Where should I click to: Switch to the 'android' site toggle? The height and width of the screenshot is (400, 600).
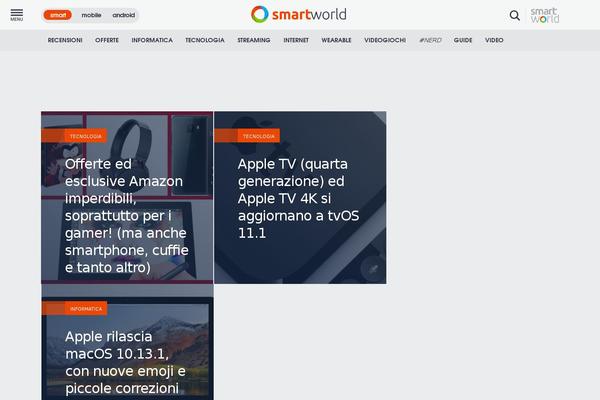[124, 15]
